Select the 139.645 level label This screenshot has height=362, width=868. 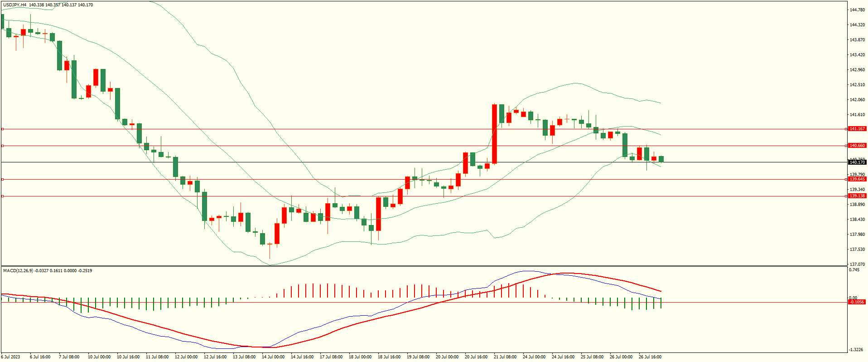coord(857,179)
